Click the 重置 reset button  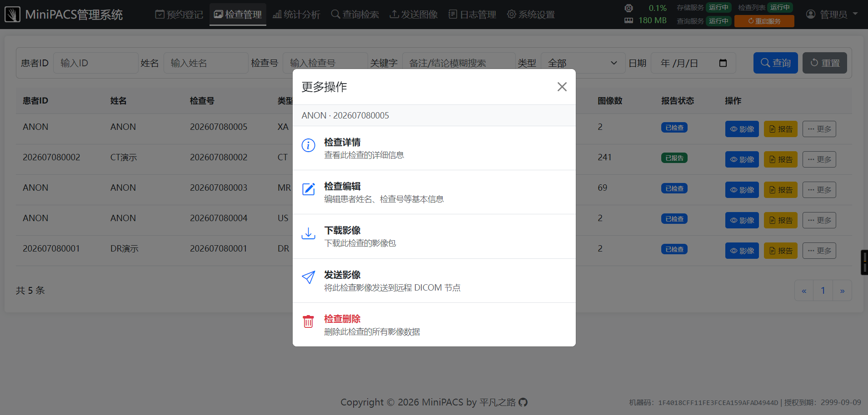(x=825, y=63)
